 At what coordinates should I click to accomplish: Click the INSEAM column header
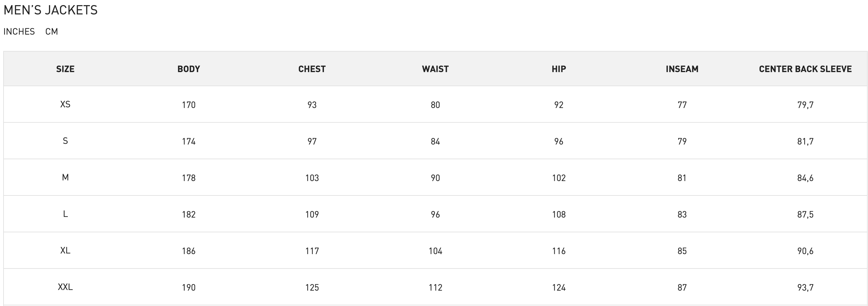pyautogui.click(x=682, y=69)
